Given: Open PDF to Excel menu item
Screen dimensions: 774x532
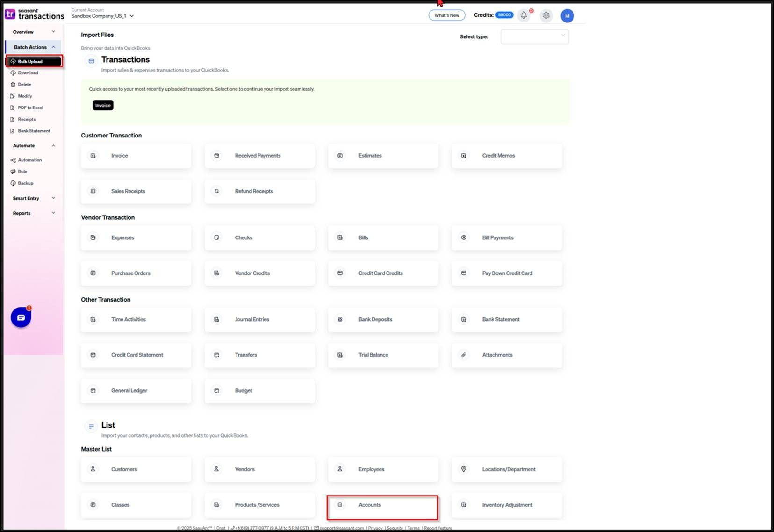Looking at the screenshot, I should click(30, 108).
